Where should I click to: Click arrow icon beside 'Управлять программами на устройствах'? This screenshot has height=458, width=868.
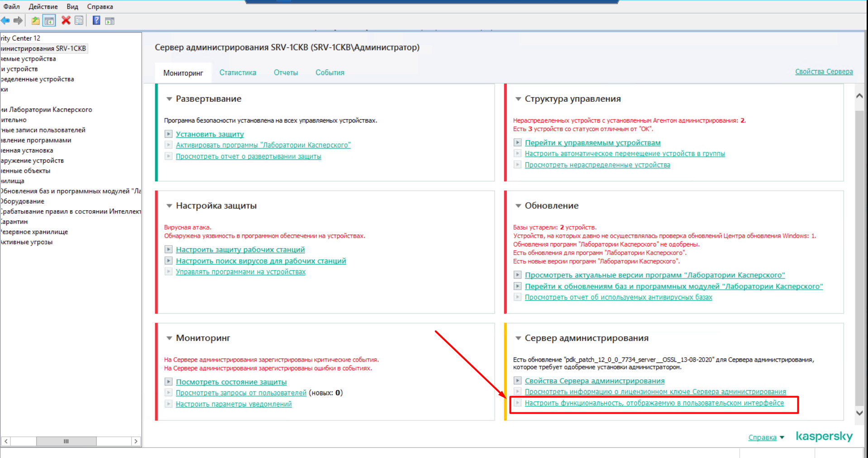(x=168, y=271)
